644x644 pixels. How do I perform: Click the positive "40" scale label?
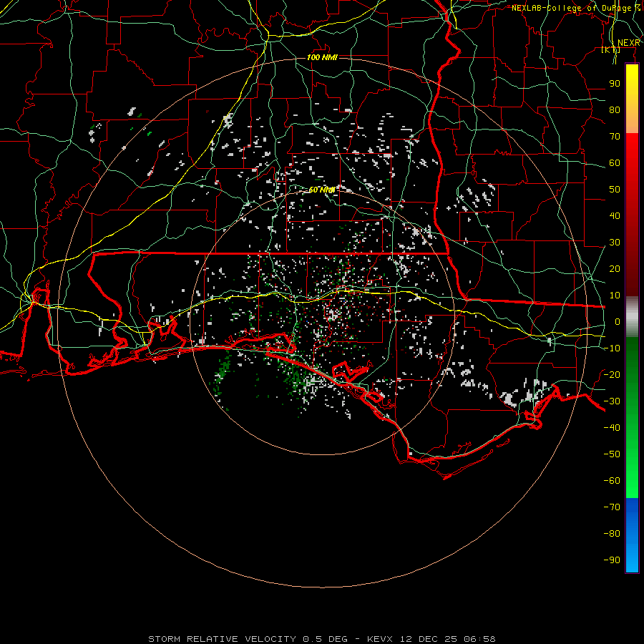pos(615,216)
